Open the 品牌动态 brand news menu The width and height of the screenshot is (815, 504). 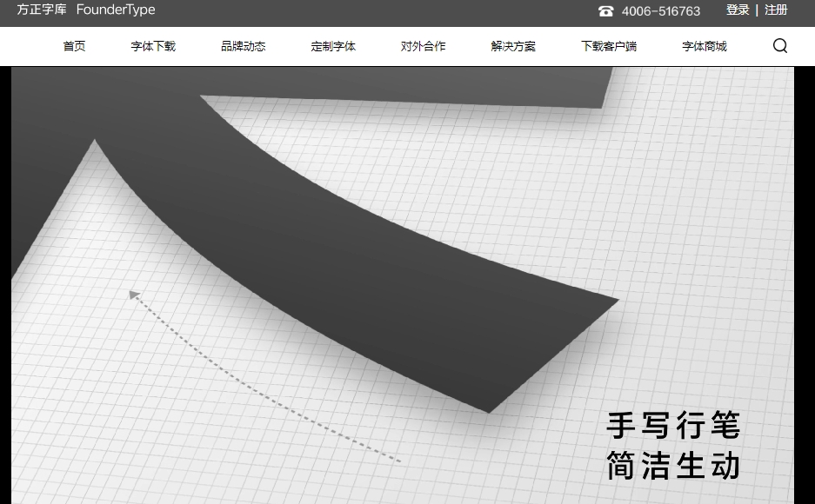pyautogui.click(x=244, y=46)
